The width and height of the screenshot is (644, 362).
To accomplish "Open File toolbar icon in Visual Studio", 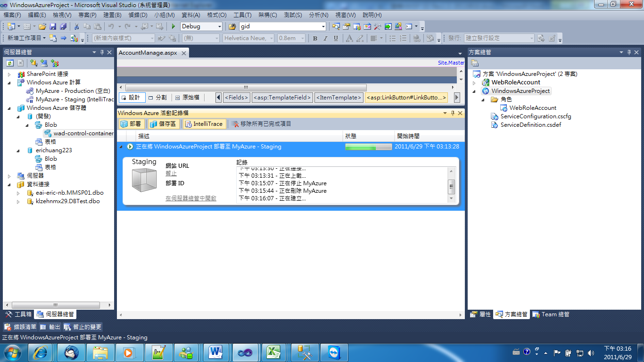I will [x=42, y=26].
